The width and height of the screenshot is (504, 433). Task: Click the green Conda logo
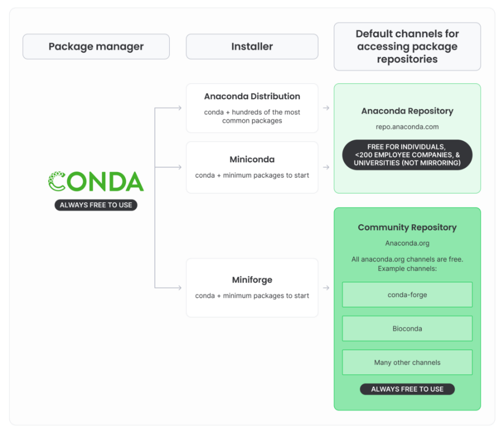[96, 181]
